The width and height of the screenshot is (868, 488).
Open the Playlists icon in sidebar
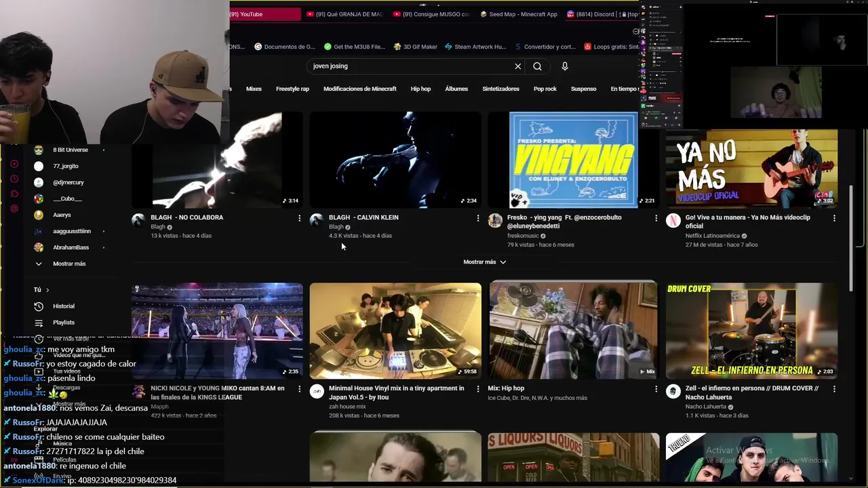(x=39, y=323)
